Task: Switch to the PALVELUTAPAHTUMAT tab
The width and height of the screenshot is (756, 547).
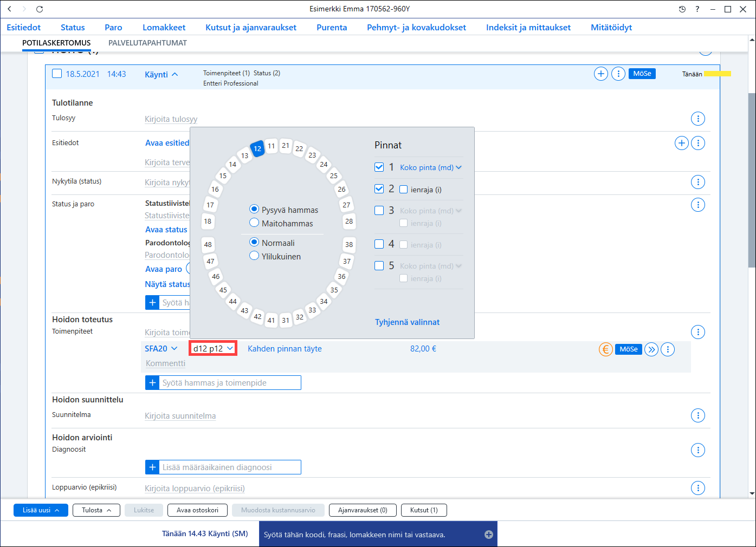Action: coord(147,43)
